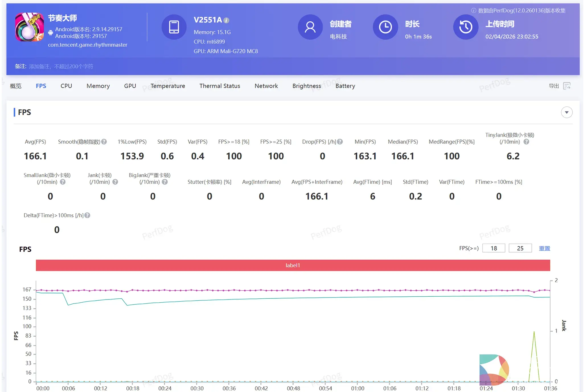Viewport: 585px width, 392px height.
Task: Click the Drop(FPS) help question icon
Action: (340, 142)
